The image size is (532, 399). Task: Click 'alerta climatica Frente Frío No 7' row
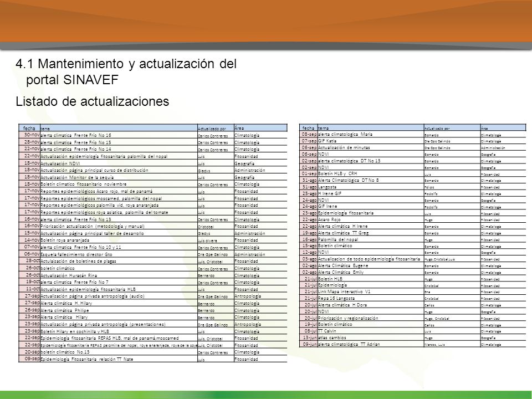tap(153, 282)
